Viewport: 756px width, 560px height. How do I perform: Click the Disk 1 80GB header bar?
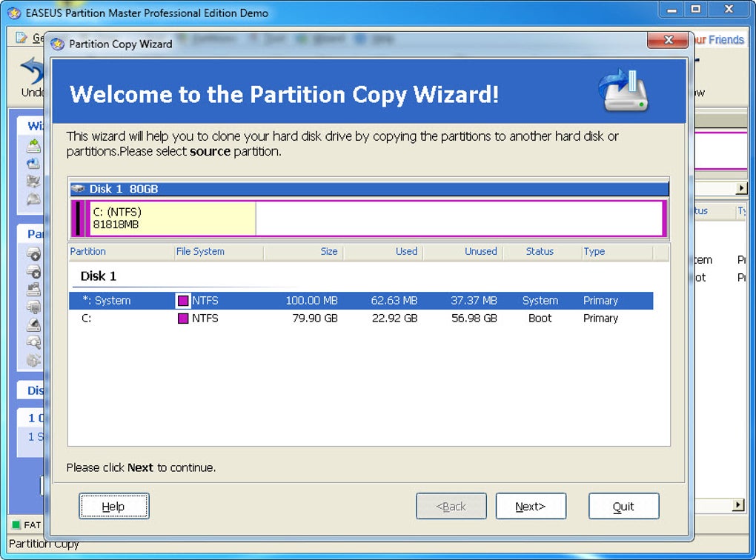[369, 189]
